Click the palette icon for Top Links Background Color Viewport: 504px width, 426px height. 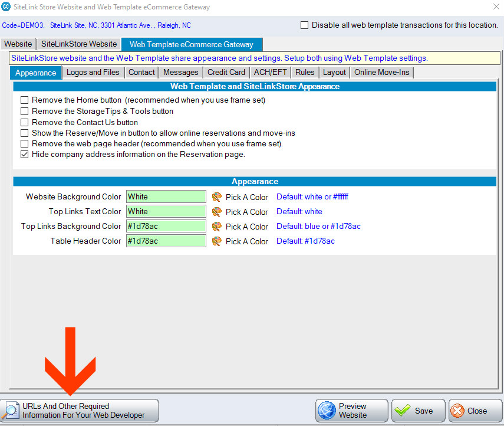(x=217, y=227)
